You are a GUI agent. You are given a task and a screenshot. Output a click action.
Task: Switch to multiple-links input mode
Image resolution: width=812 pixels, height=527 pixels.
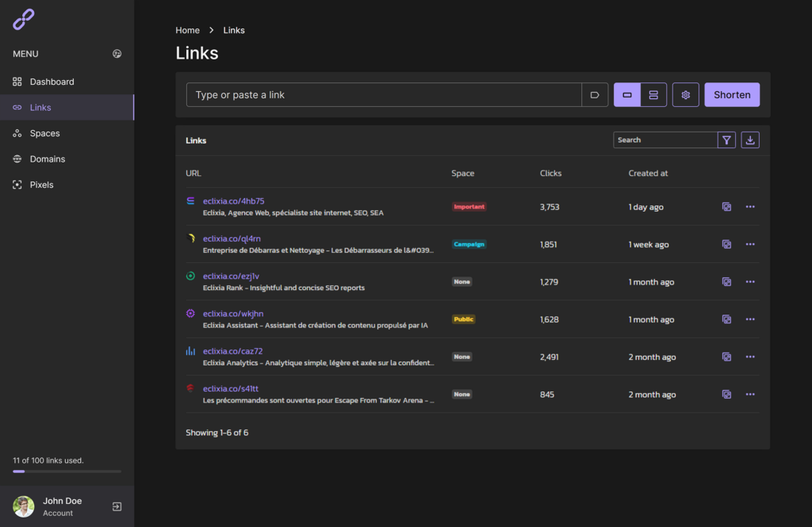tap(653, 95)
